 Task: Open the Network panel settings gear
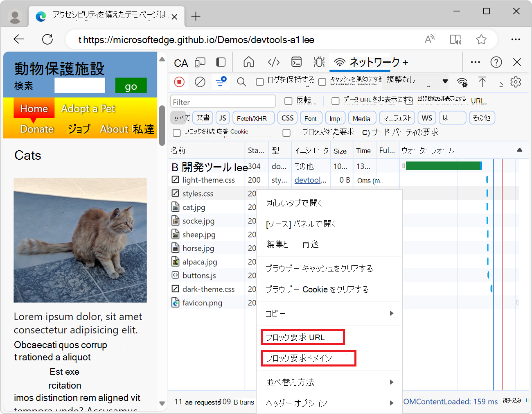(516, 82)
